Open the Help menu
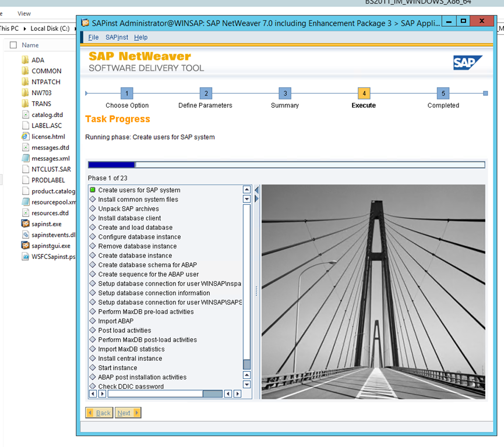Image resolution: width=504 pixels, height=447 pixels. coord(140,37)
